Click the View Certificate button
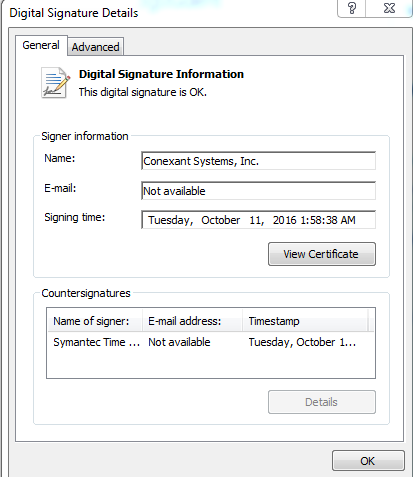The width and height of the screenshot is (413, 477). coord(322,254)
